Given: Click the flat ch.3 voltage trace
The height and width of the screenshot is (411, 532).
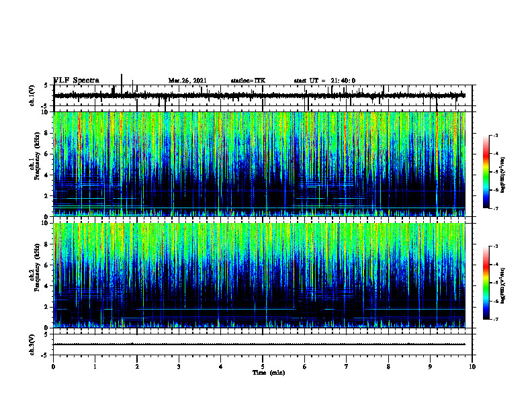Looking at the screenshot, I should pos(259,345).
